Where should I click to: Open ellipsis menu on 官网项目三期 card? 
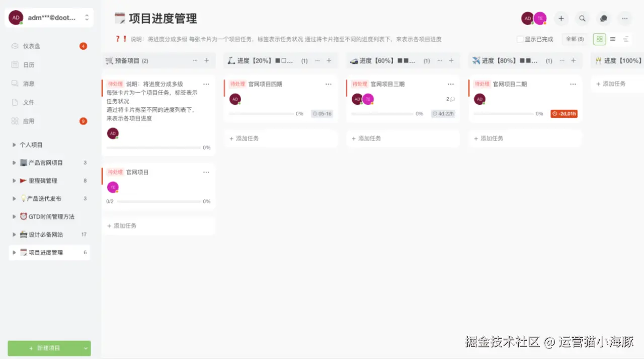[451, 84]
